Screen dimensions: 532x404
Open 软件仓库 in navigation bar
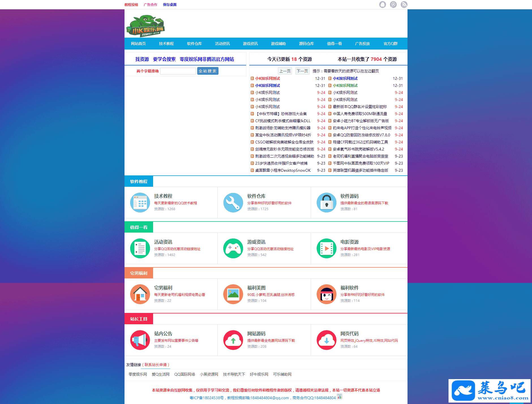pyautogui.click(x=194, y=44)
